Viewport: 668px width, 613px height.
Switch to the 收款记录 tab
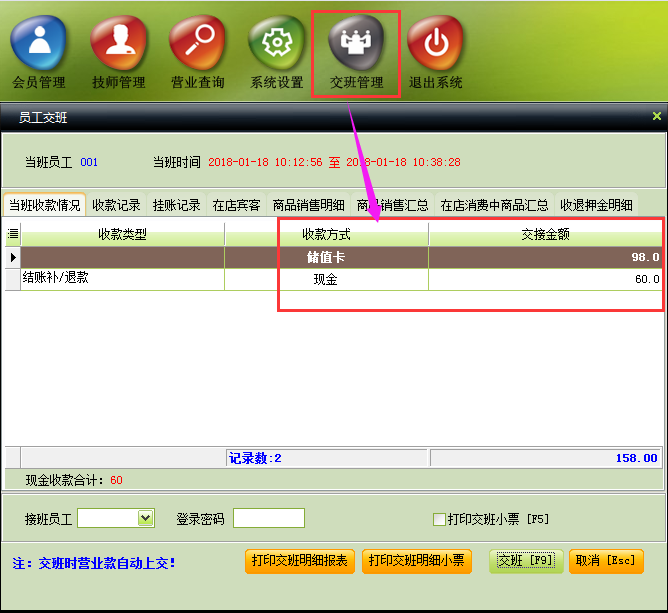click(x=116, y=205)
